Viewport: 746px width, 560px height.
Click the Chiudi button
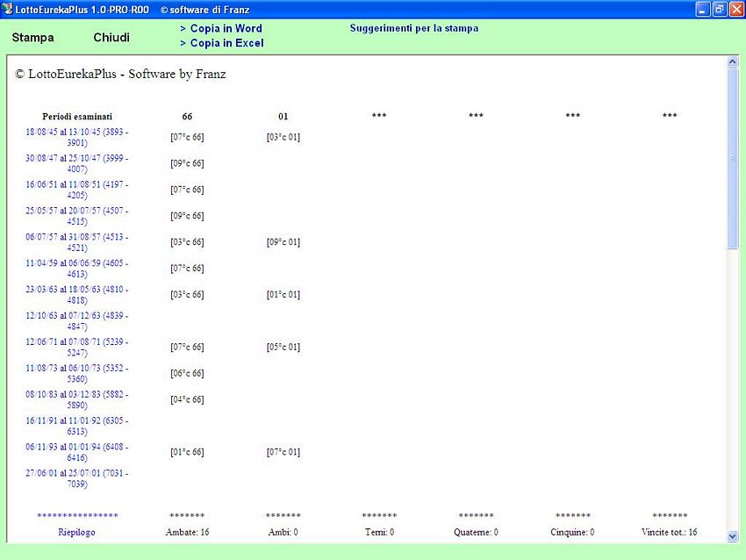(111, 38)
